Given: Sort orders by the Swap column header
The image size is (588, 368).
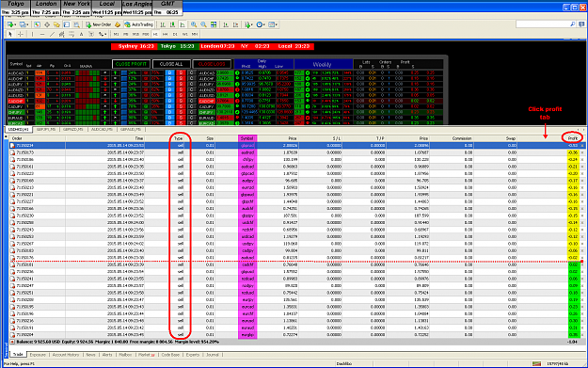Looking at the screenshot, I should pyautogui.click(x=511, y=138).
